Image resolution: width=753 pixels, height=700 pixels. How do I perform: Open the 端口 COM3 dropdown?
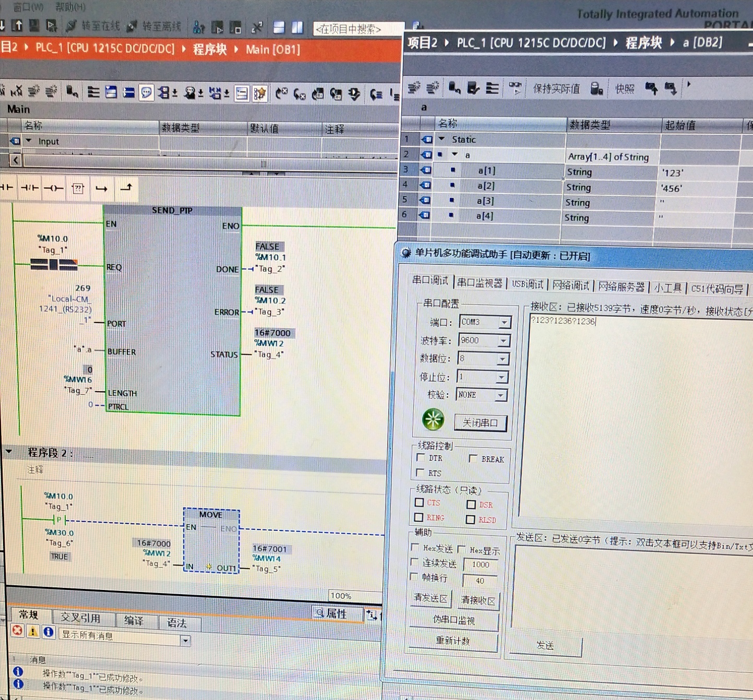point(504,323)
